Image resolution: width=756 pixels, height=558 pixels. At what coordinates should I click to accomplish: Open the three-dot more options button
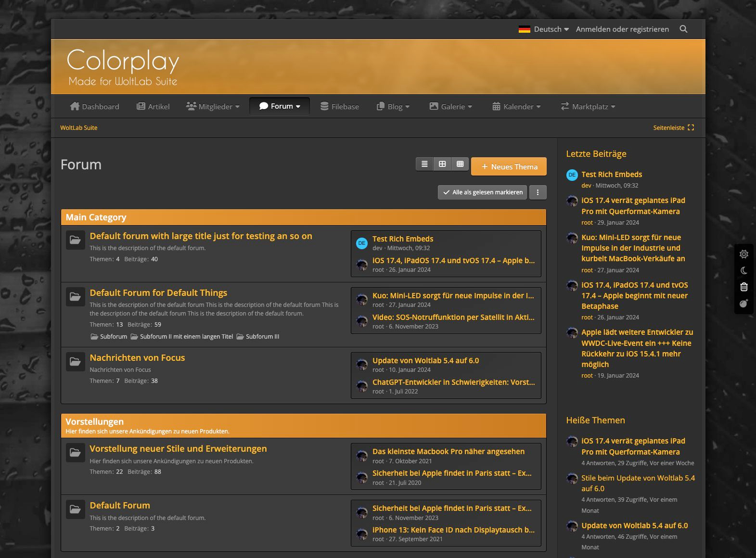(538, 192)
